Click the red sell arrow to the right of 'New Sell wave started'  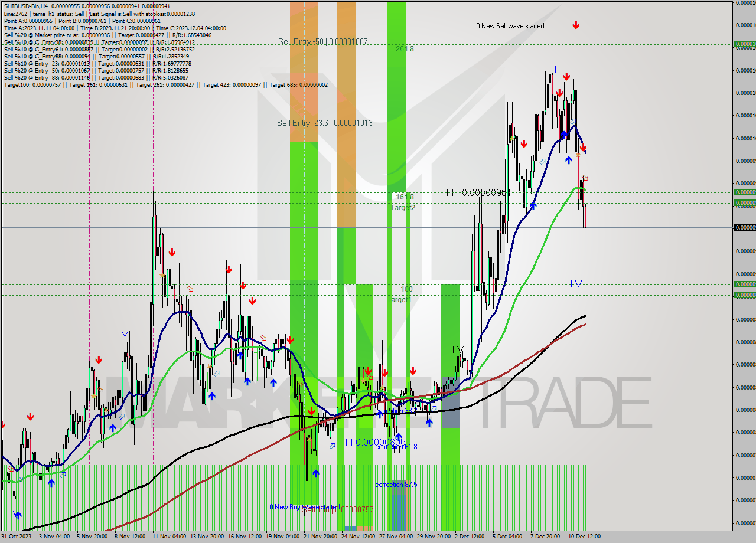(576, 25)
